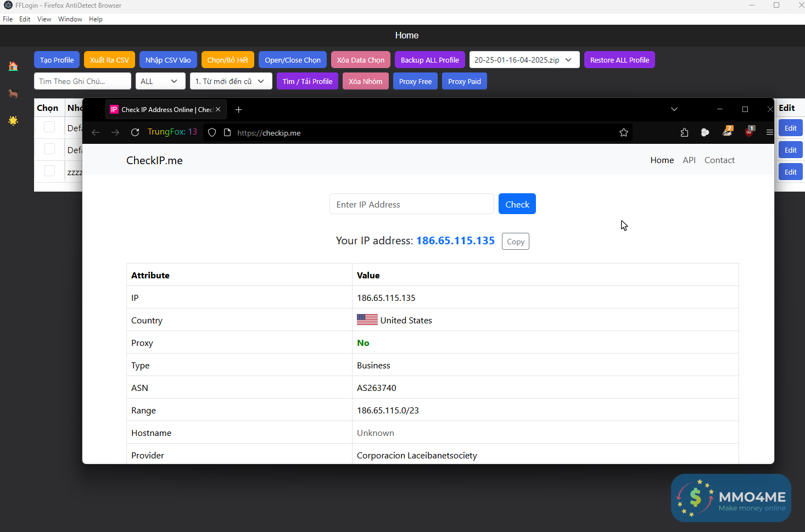Viewport: 805px width, 532px height.
Task: Open a new browser tab with plus
Action: coord(238,110)
